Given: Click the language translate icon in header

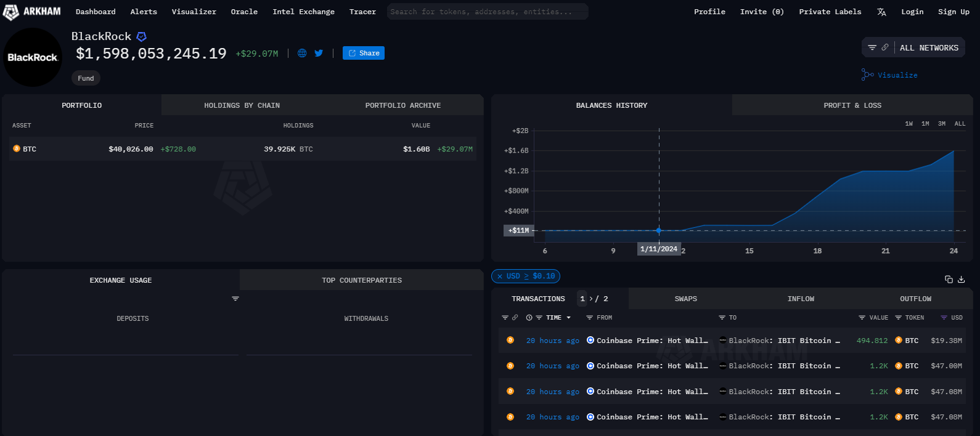Looking at the screenshot, I should (x=881, y=12).
